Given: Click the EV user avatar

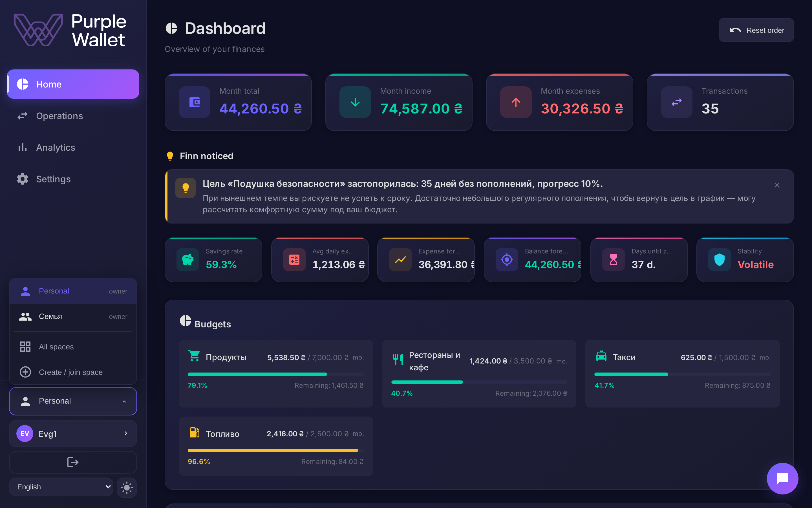Looking at the screenshot, I should (x=25, y=433).
